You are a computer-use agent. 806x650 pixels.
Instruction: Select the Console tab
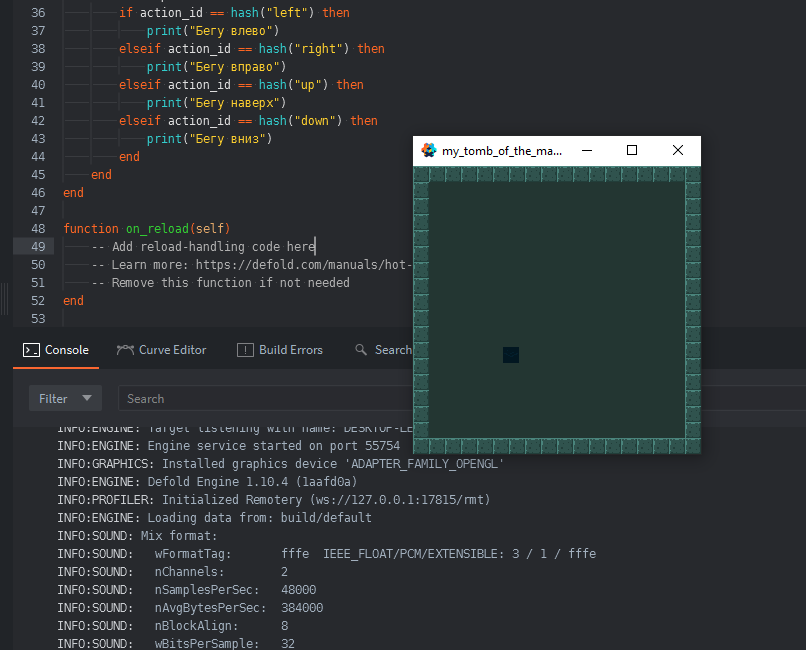pyautogui.click(x=66, y=350)
